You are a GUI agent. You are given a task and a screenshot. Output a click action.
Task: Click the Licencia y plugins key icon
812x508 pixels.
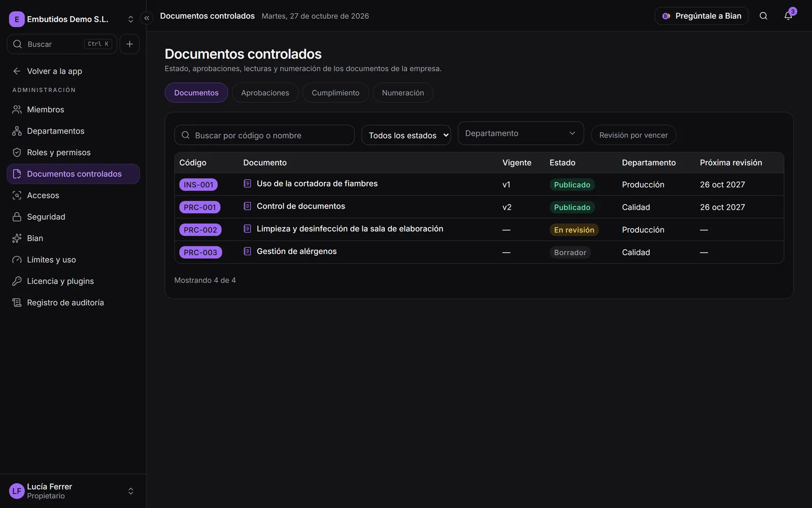pyautogui.click(x=17, y=281)
